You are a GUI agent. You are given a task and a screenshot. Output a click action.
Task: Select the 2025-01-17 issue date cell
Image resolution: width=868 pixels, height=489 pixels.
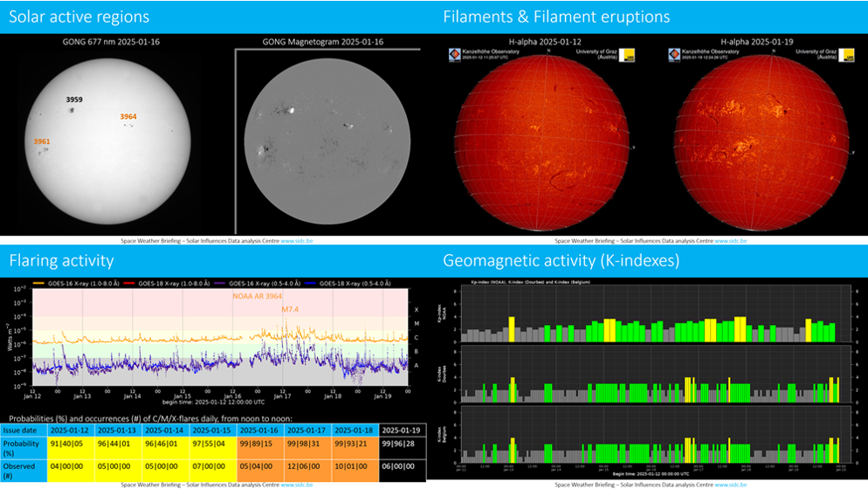tap(307, 430)
